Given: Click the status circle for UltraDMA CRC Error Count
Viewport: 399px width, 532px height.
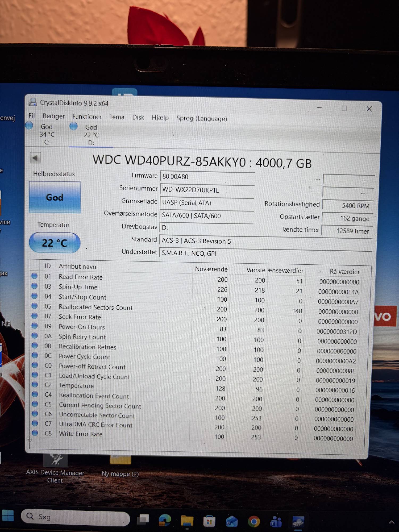Looking at the screenshot, I should (x=35, y=423).
